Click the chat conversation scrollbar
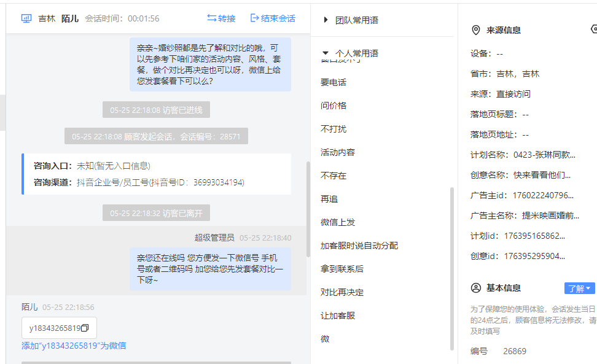This screenshot has width=597, height=364. (x=308, y=209)
